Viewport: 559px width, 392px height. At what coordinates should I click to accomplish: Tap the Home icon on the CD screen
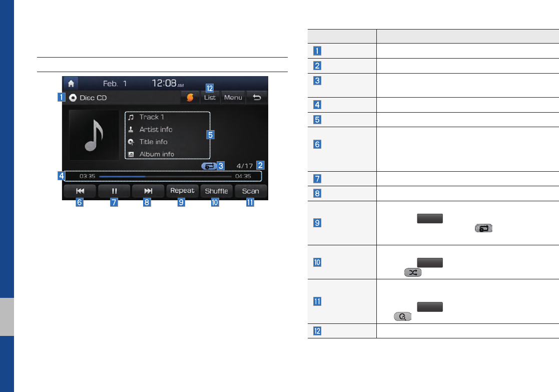click(x=71, y=84)
